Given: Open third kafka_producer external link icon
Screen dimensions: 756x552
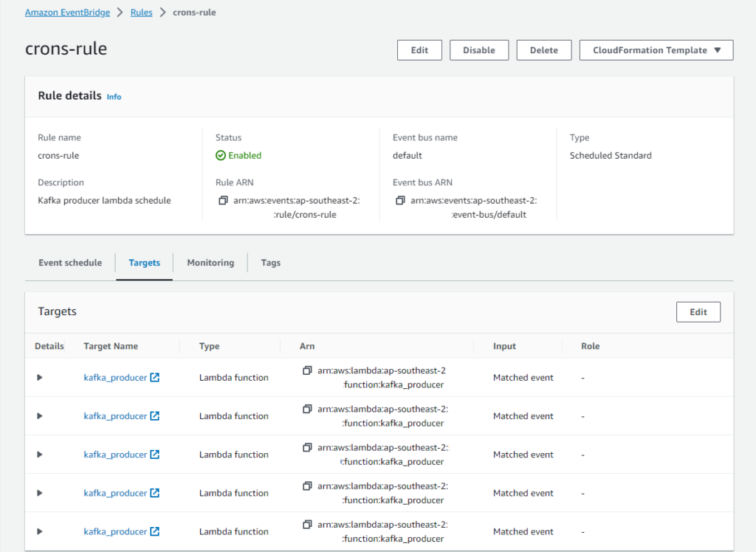Looking at the screenshot, I should point(154,454).
